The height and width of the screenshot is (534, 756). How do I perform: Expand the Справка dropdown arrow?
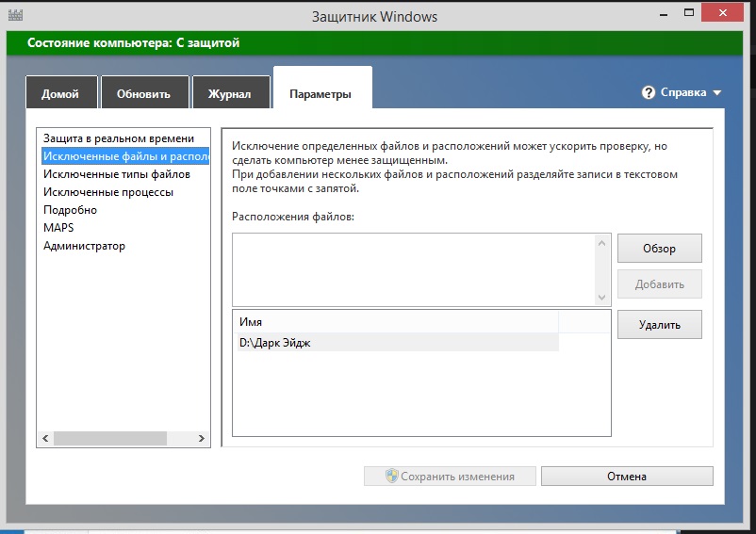[717, 92]
